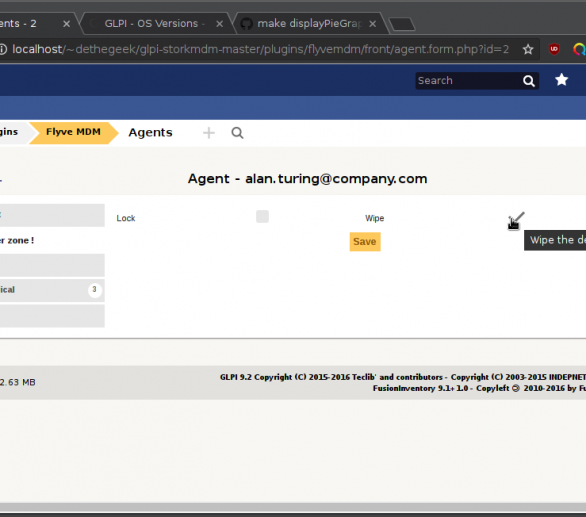Open the side tab with count 3

(x=52, y=290)
